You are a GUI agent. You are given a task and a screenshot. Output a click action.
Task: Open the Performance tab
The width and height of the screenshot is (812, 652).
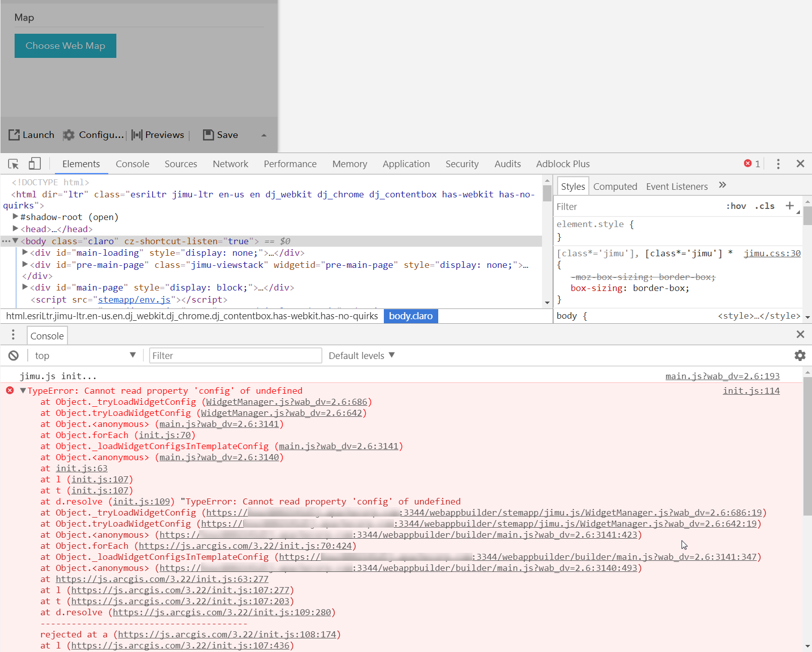[x=290, y=164]
